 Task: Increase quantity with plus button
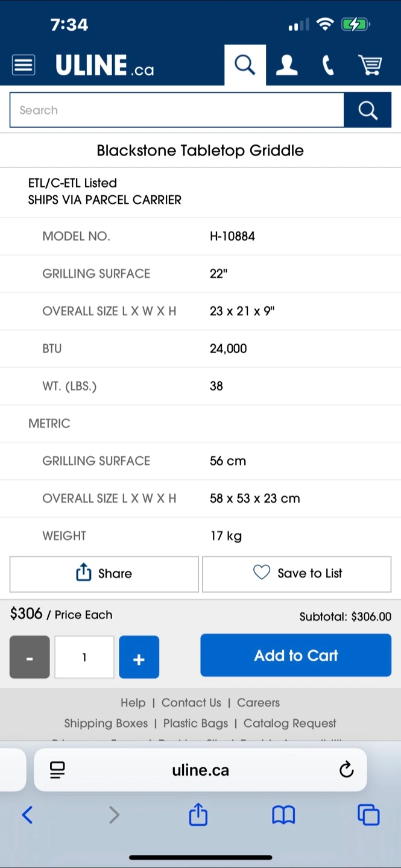point(139,657)
